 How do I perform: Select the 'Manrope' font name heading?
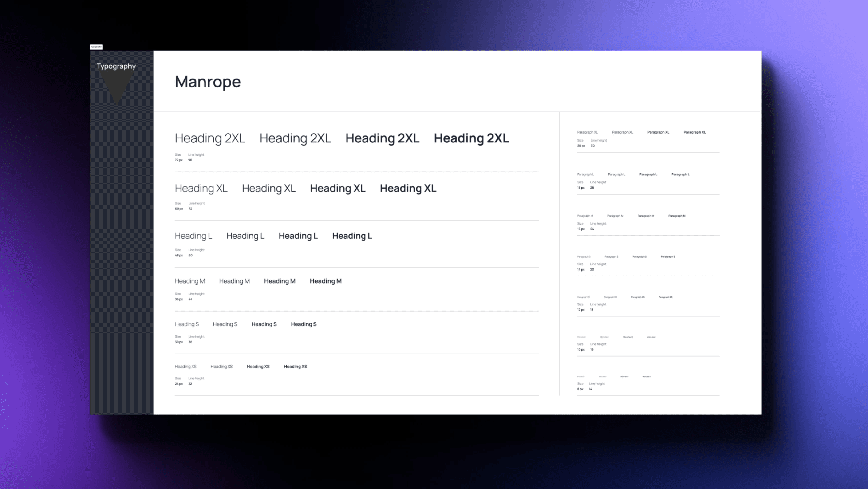pyautogui.click(x=208, y=82)
